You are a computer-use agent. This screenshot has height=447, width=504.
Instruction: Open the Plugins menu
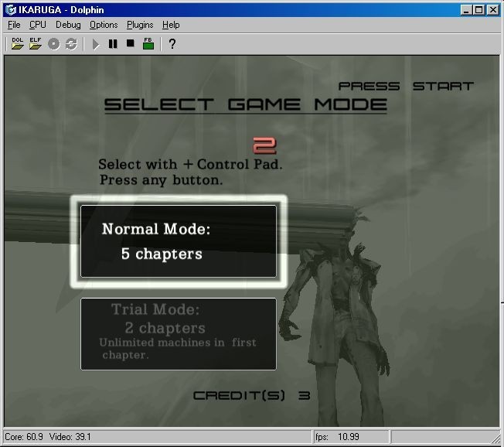140,25
